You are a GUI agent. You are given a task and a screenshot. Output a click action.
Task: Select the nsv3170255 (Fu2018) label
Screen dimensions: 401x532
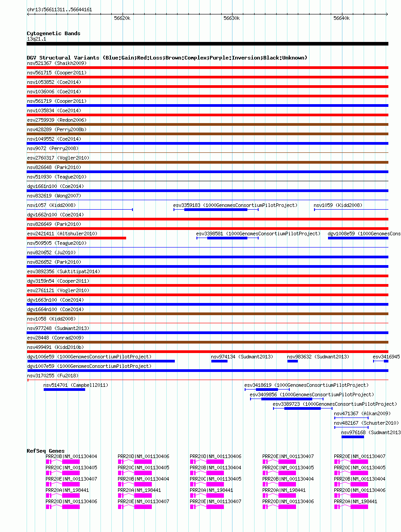coord(53,376)
